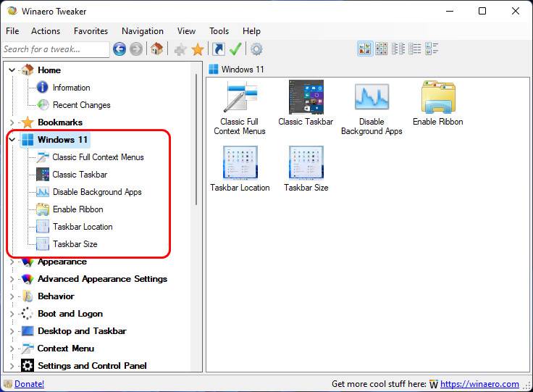Expand the Appearance tree node
The height and width of the screenshot is (392, 533).
click(x=12, y=262)
